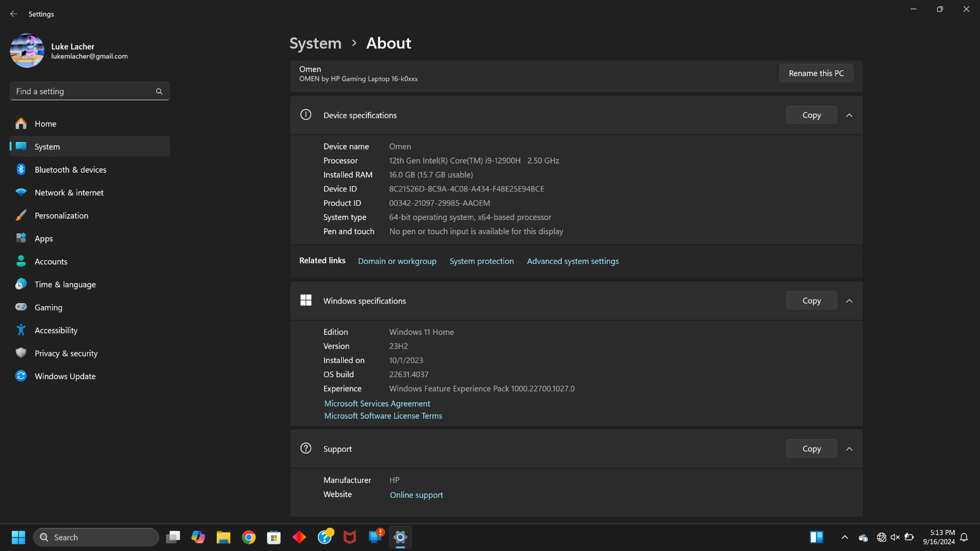This screenshot has height=551, width=980.
Task: Open Network & internet settings
Action: (x=89, y=193)
